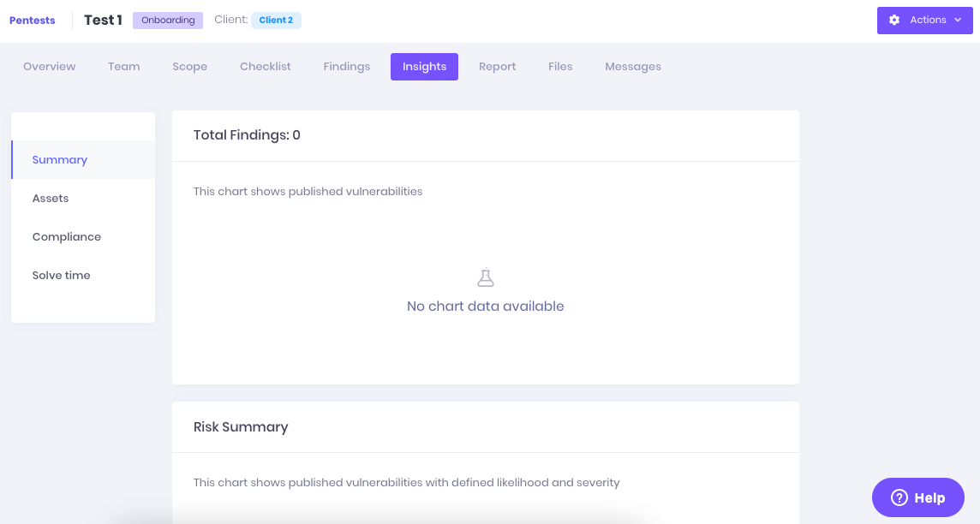The width and height of the screenshot is (980, 524).
Task: Click 'This chart shows published vulnerabilities' description
Action: point(308,192)
